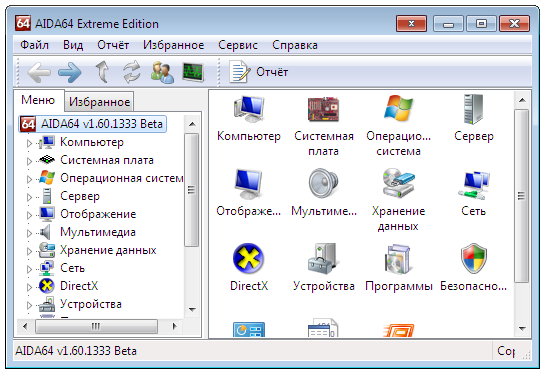Expand the Устройства tree node
545x374 pixels.
click(x=29, y=305)
